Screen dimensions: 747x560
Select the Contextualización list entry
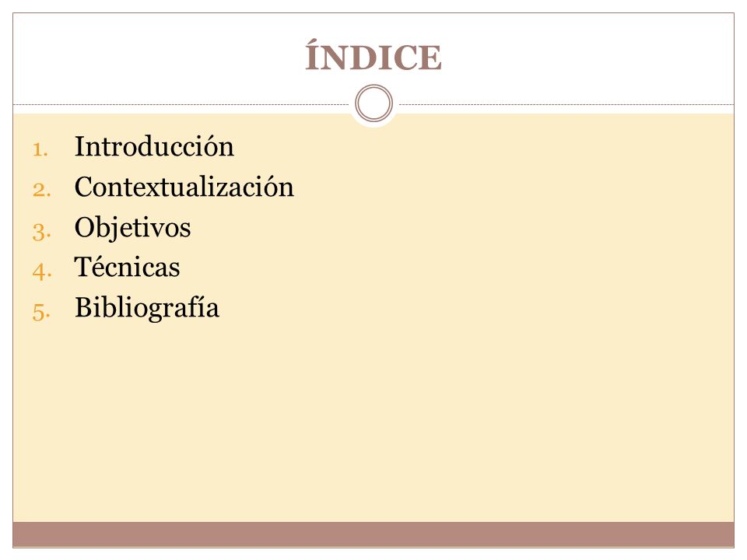(x=184, y=186)
